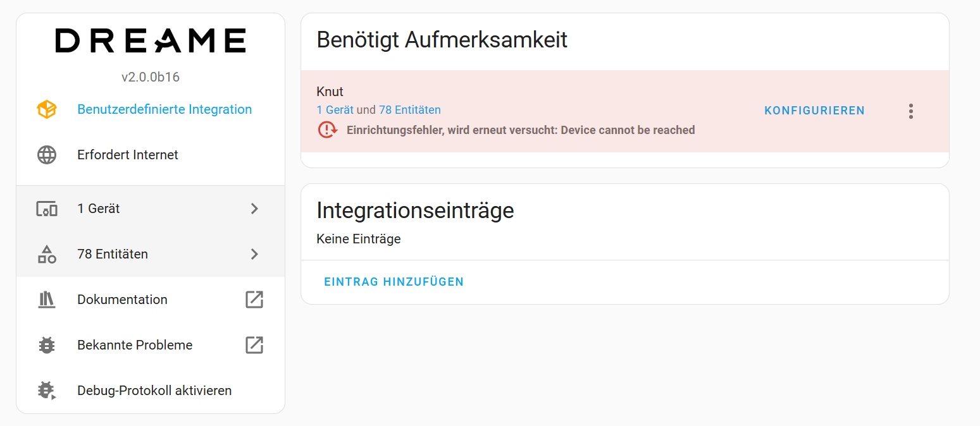Click the devices icon beside 1 Gerät
This screenshot has width=980, height=426.
click(x=47, y=209)
